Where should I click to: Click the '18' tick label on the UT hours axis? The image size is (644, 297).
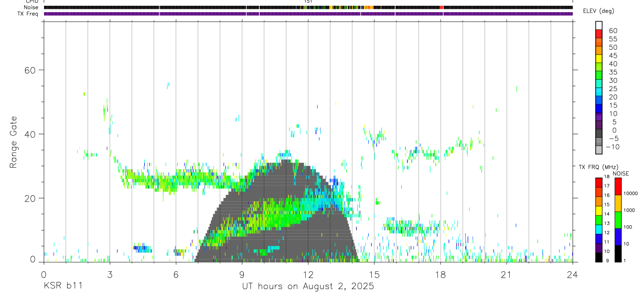pyautogui.click(x=441, y=274)
